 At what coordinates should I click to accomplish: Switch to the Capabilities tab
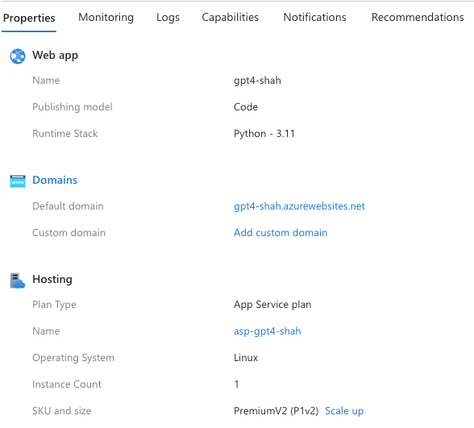(x=230, y=17)
